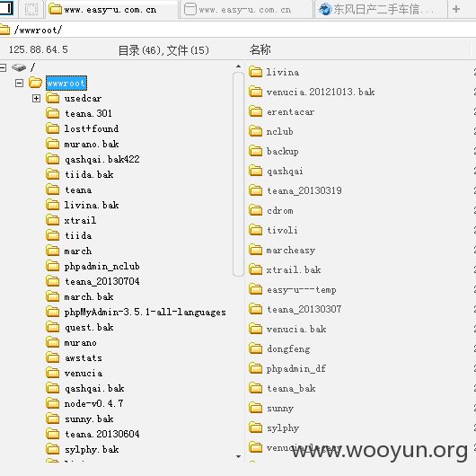The height and width of the screenshot is (476, 476).
Task: Click the /wwwroot/ path address field
Action: click(238, 30)
